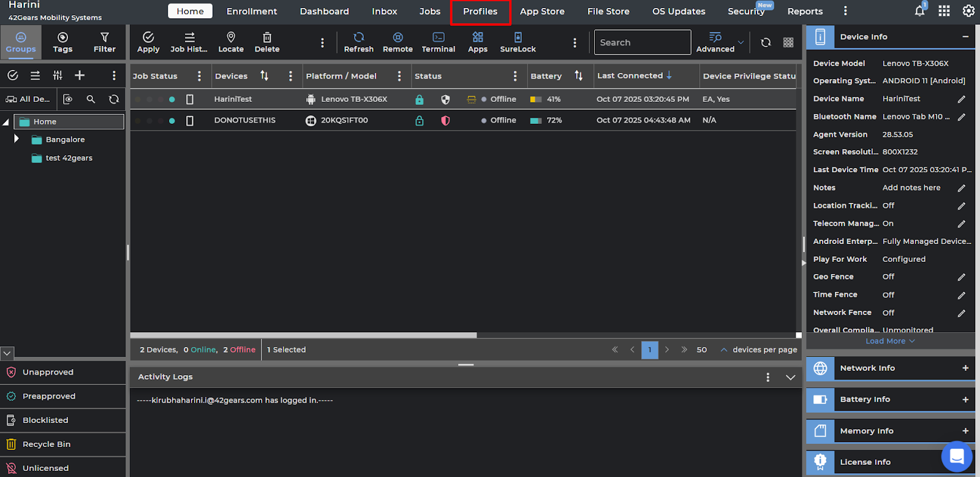Click Load More in Device Info

(x=889, y=341)
